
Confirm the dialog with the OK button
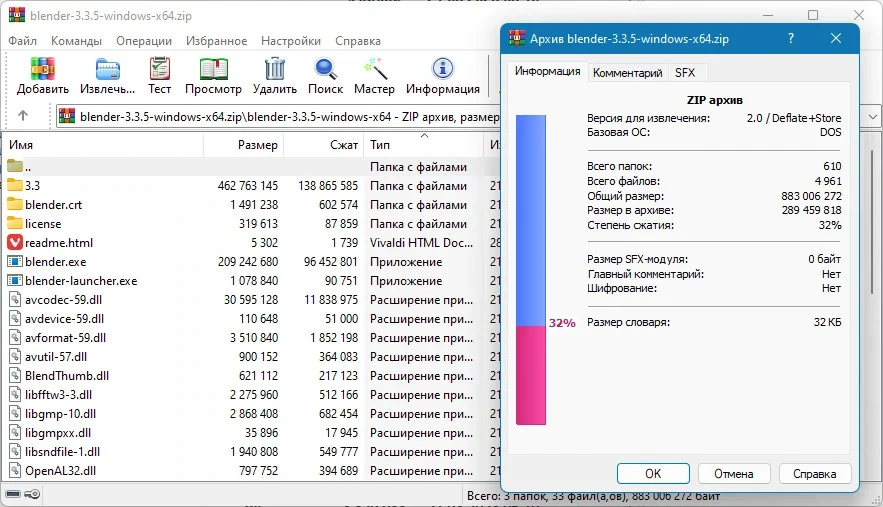653,474
